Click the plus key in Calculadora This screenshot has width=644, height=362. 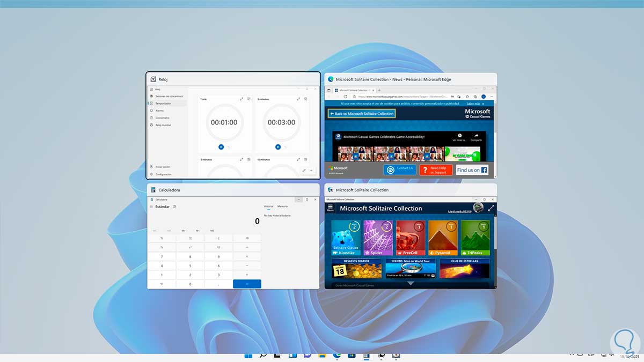[247, 275]
